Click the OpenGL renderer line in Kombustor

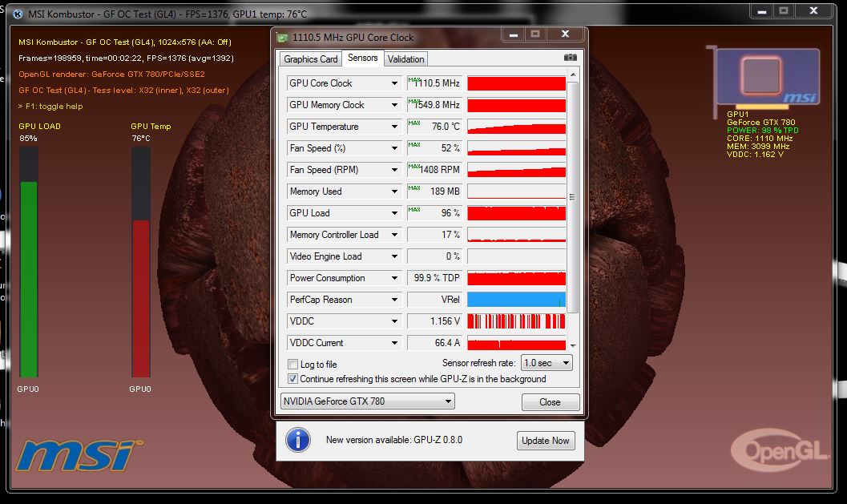click(x=111, y=74)
